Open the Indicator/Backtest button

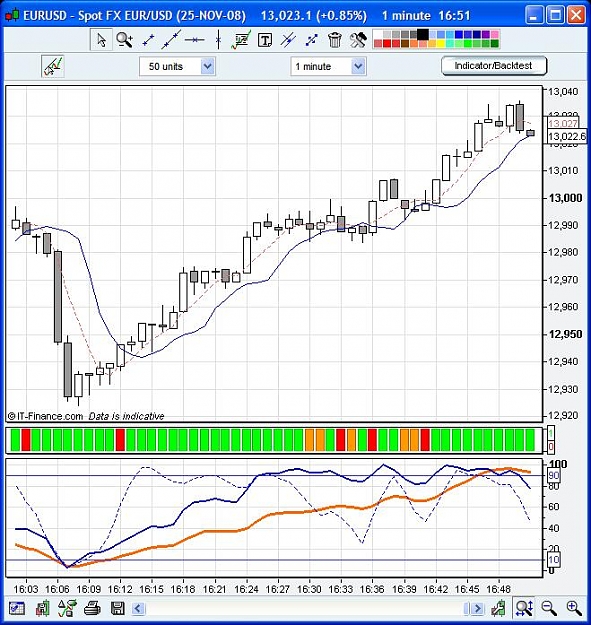(493, 66)
